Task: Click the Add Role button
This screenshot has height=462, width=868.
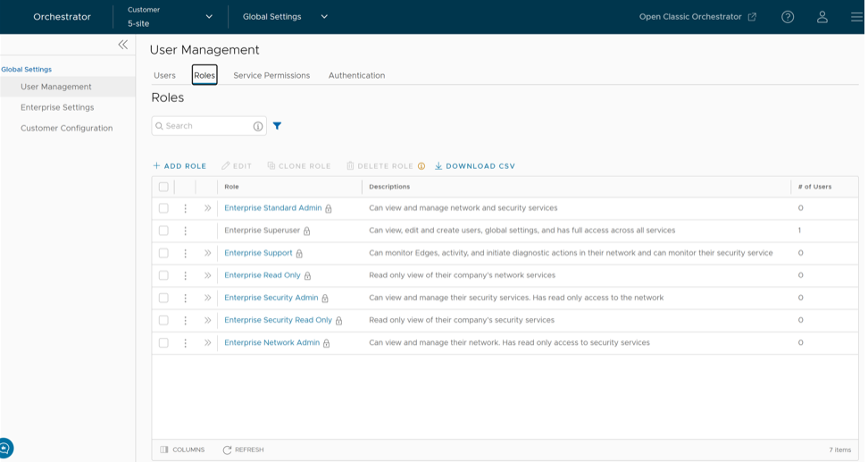Action: tap(179, 166)
